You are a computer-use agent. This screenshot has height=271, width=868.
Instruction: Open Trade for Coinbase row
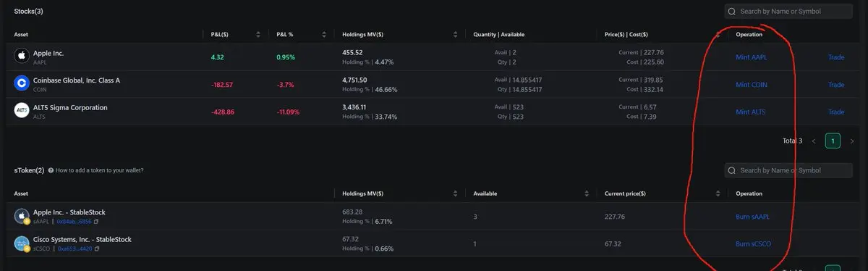point(836,85)
